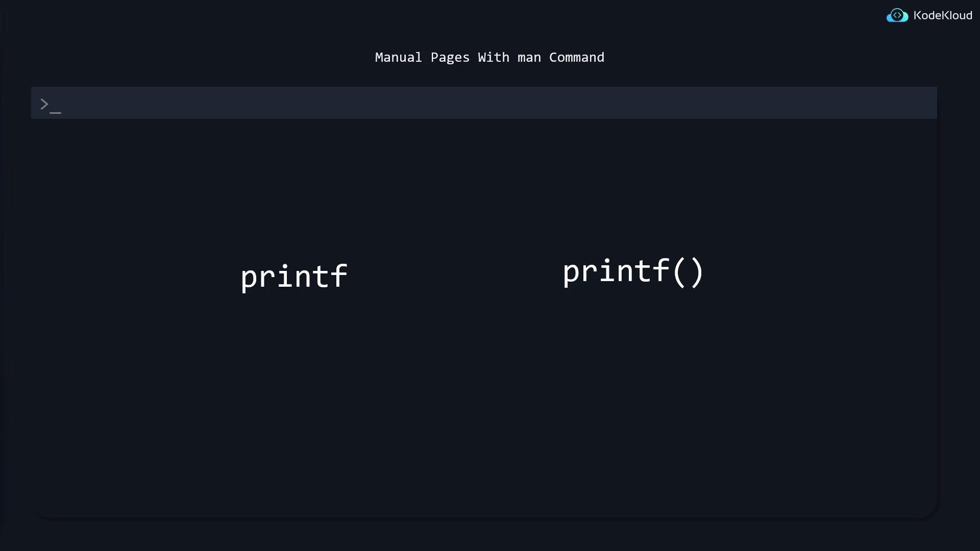Click the letter "f" of left printf
Screen dimensions: 980x551
pos(339,276)
